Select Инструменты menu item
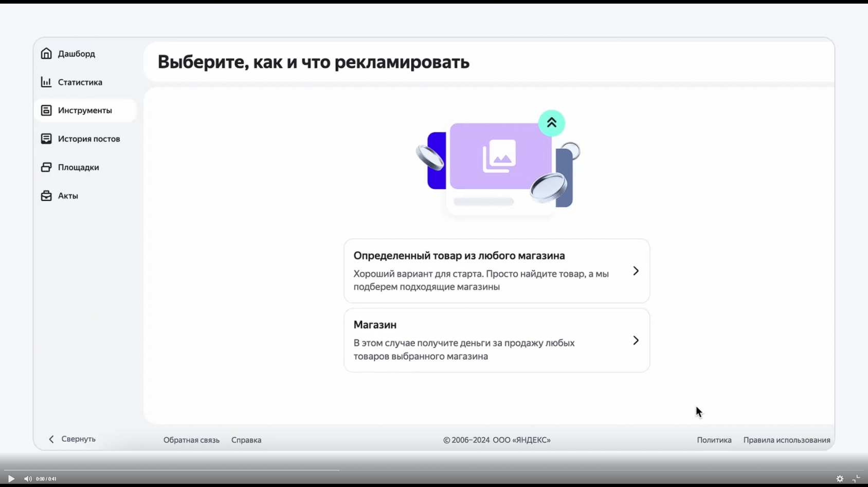This screenshot has height=487, width=868. [x=85, y=110]
